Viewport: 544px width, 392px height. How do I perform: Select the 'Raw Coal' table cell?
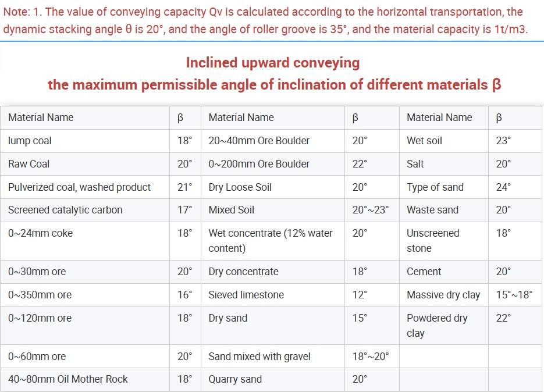[29, 164]
